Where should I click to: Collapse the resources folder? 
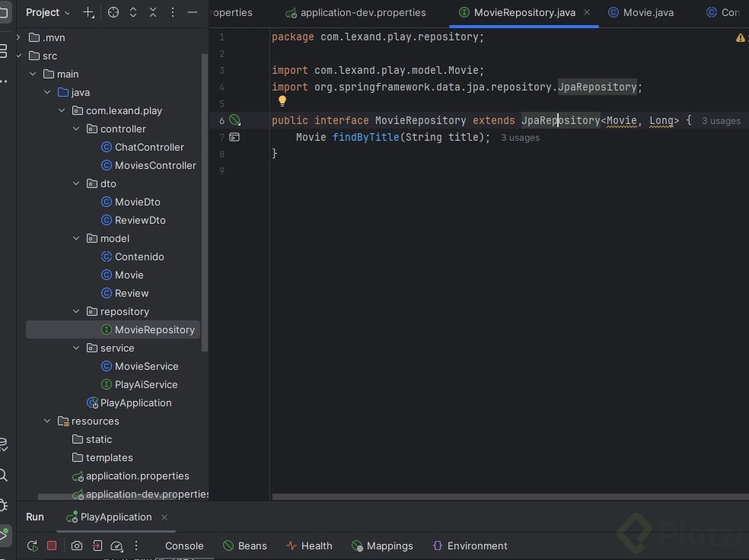pos(47,421)
